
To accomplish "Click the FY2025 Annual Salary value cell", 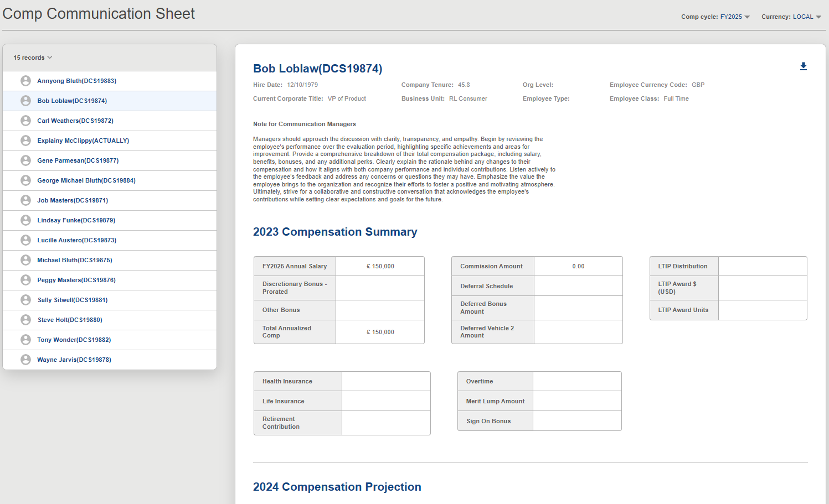I will tap(380, 266).
